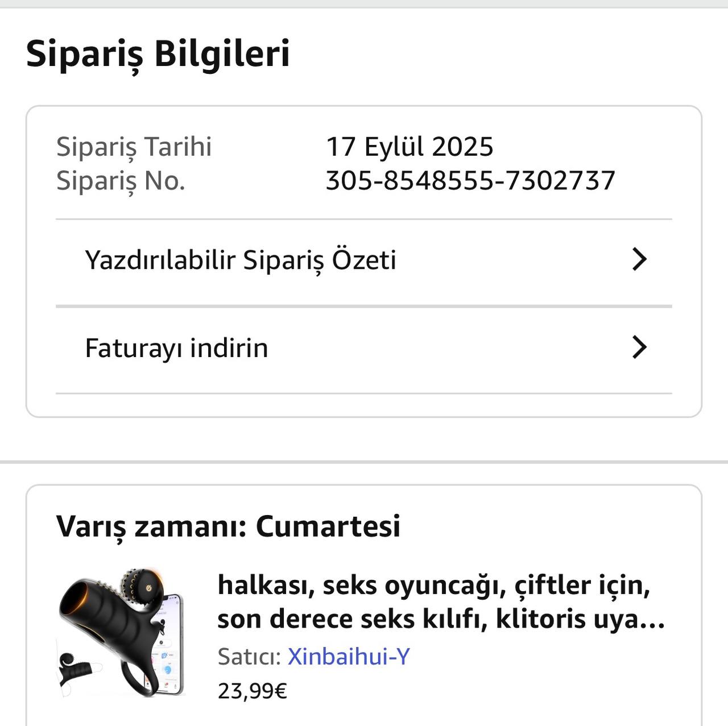Visit seller Xinbaihui-Y's page

click(x=349, y=657)
